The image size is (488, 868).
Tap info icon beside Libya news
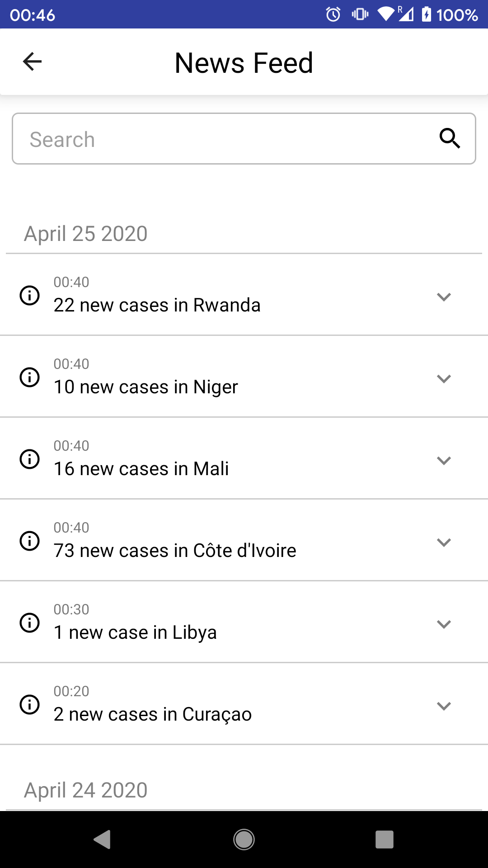[30, 623]
